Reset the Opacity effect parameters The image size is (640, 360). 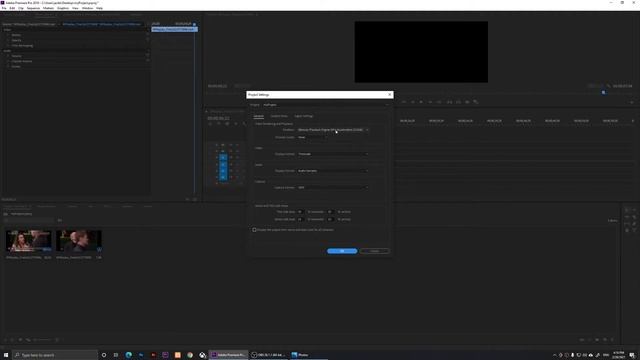pos(147,40)
